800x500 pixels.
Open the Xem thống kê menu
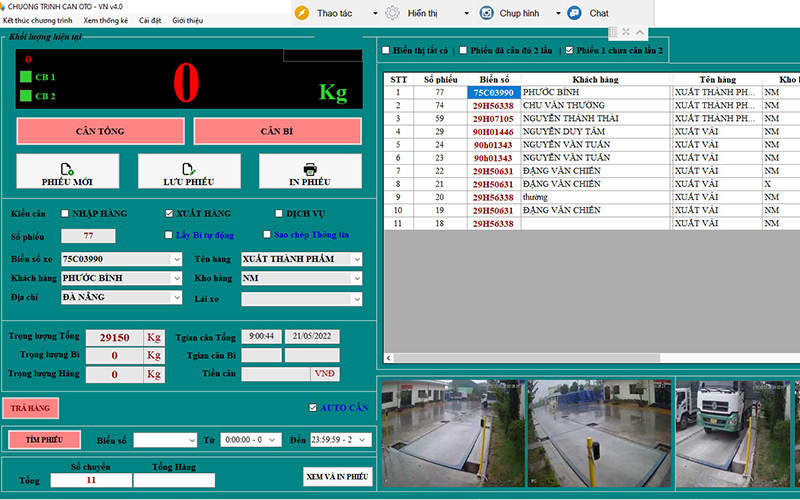[106, 20]
